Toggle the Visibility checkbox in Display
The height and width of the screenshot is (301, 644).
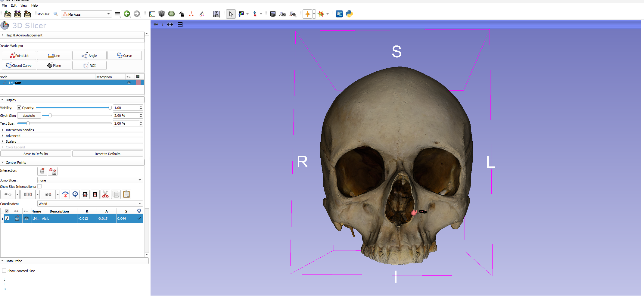click(19, 108)
